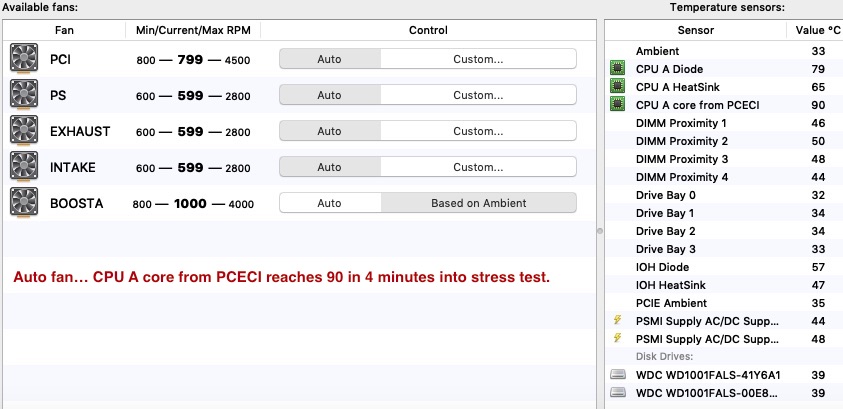Click the WDC WD1001FALS-41Y6A1 drive icon
The image size is (843, 409).
(618, 375)
